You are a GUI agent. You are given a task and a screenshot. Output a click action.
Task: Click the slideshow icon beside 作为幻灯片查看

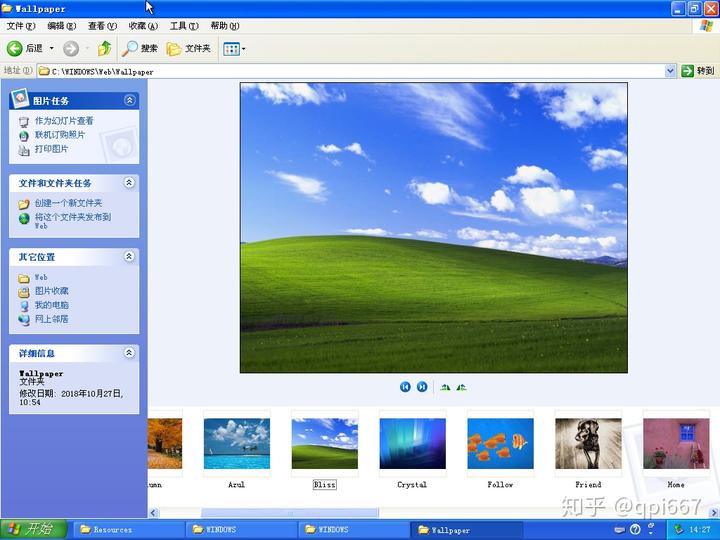point(24,122)
